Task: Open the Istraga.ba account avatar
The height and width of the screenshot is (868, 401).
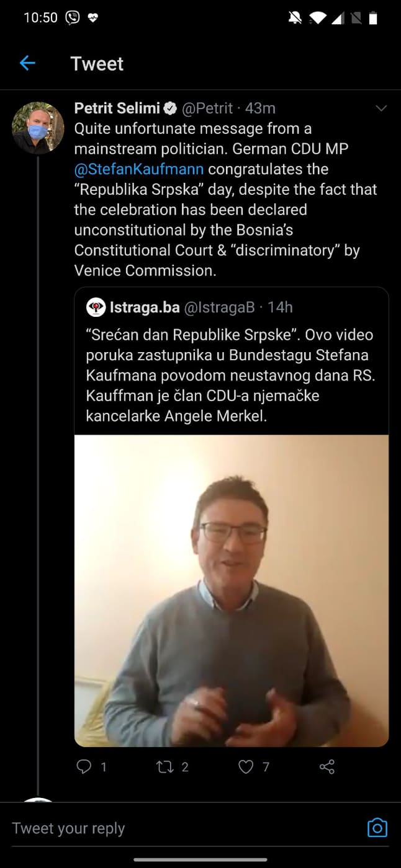Action: coord(96,308)
